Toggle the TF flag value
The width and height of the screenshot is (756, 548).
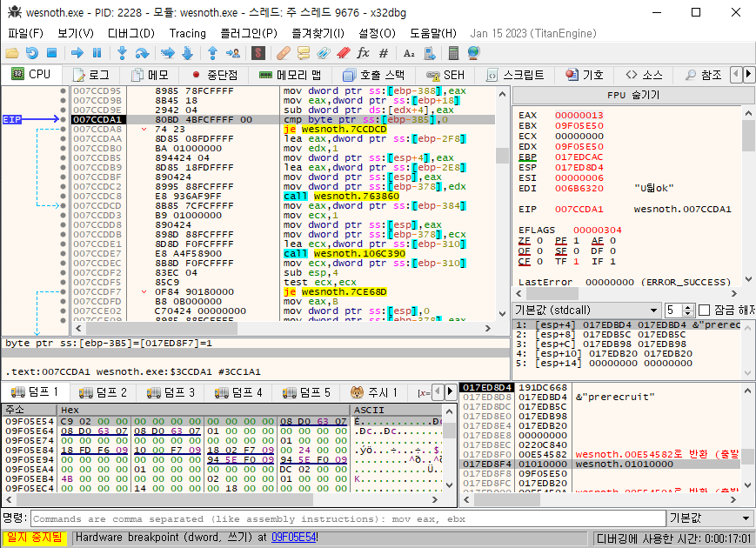point(576,261)
